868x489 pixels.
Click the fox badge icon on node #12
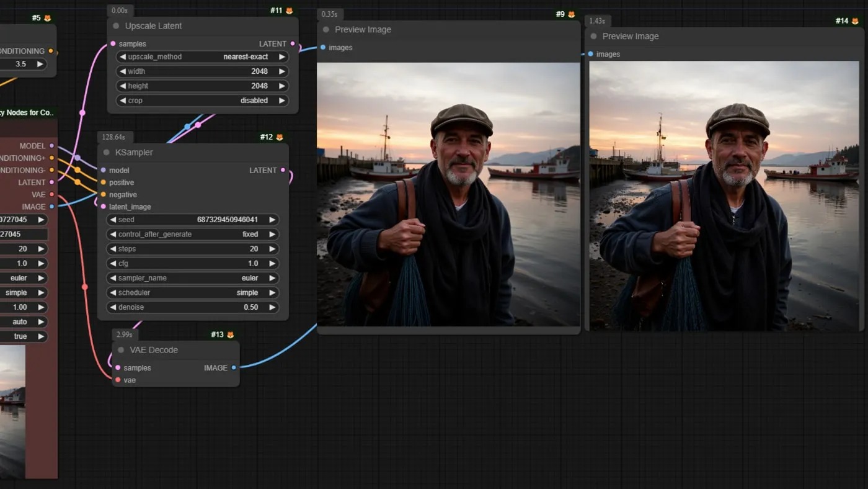pyautogui.click(x=279, y=137)
